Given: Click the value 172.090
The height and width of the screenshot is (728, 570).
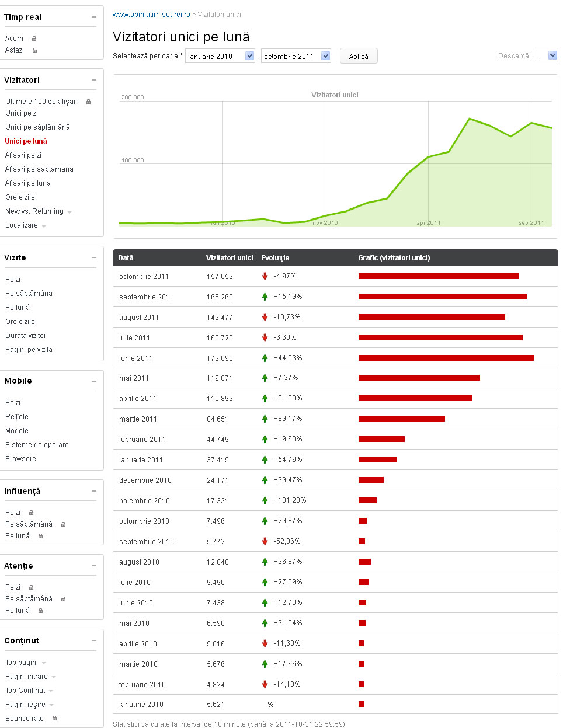Looking at the screenshot, I should tap(220, 358).
